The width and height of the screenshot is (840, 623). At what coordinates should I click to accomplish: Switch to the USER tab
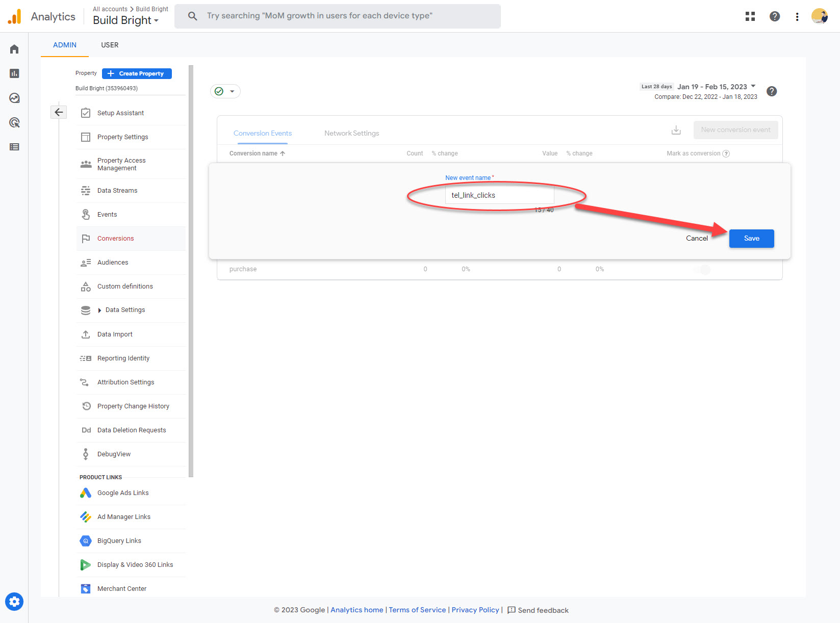click(x=110, y=45)
